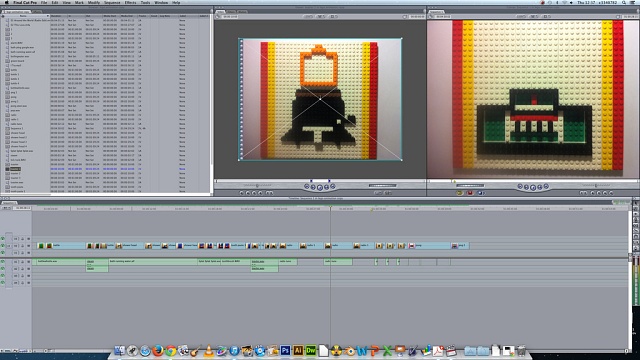The height and width of the screenshot is (360, 640).
Task: Select the Effects tab in the Browser
Action: (x=36, y=12)
